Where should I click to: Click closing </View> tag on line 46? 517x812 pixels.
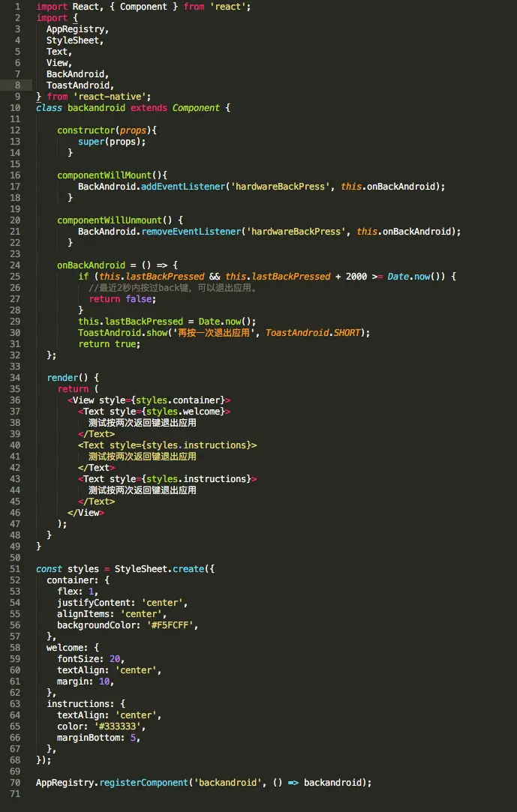point(86,513)
